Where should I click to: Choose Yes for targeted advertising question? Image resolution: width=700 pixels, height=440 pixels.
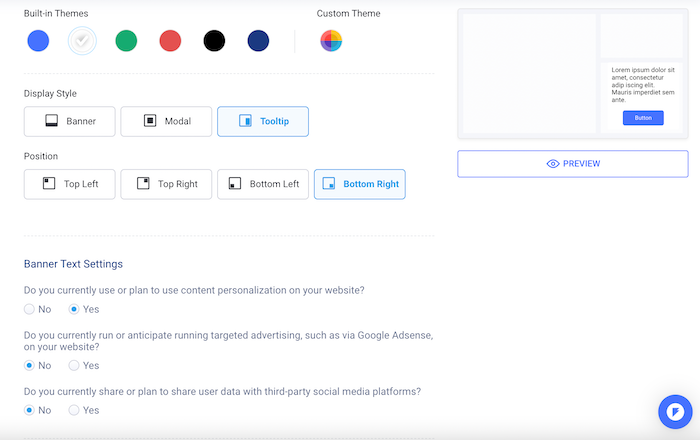point(74,365)
